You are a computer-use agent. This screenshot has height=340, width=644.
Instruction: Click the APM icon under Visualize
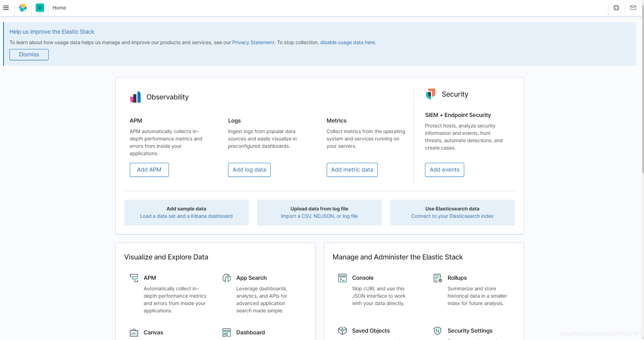[x=134, y=278]
